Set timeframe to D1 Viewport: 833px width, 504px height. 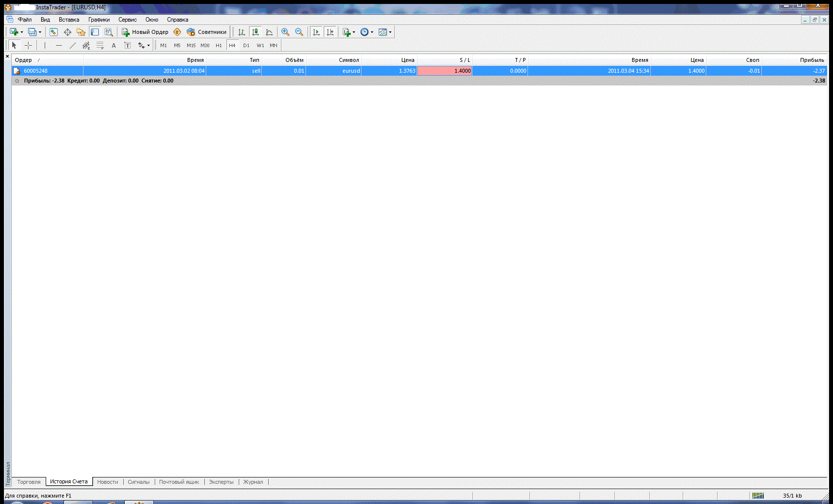[246, 45]
